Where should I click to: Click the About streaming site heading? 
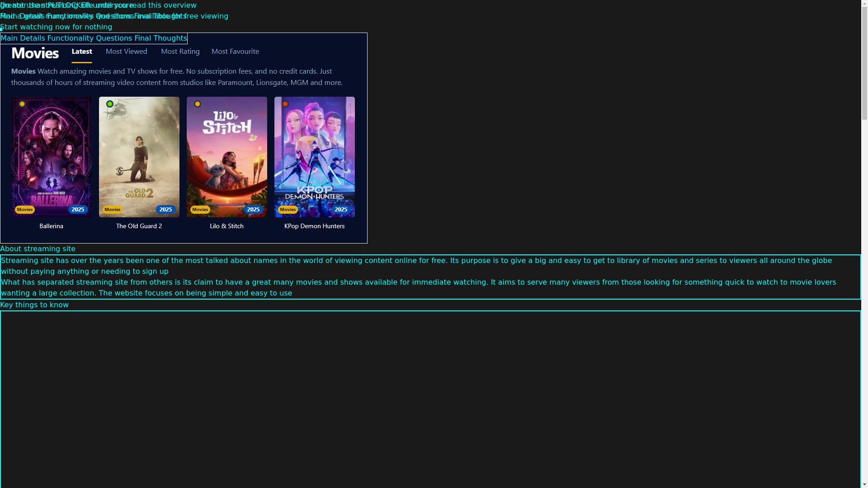[38, 249]
